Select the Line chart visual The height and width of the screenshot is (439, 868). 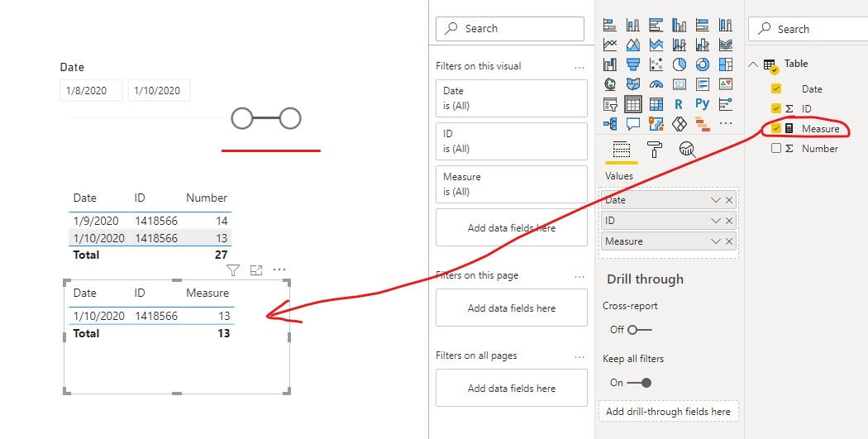[x=610, y=45]
